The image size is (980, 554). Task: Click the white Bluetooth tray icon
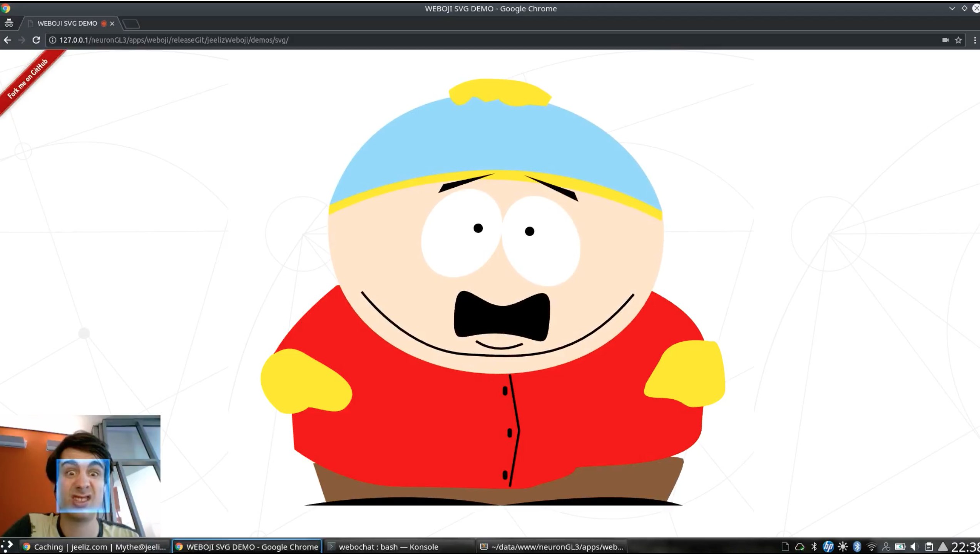click(x=814, y=547)
